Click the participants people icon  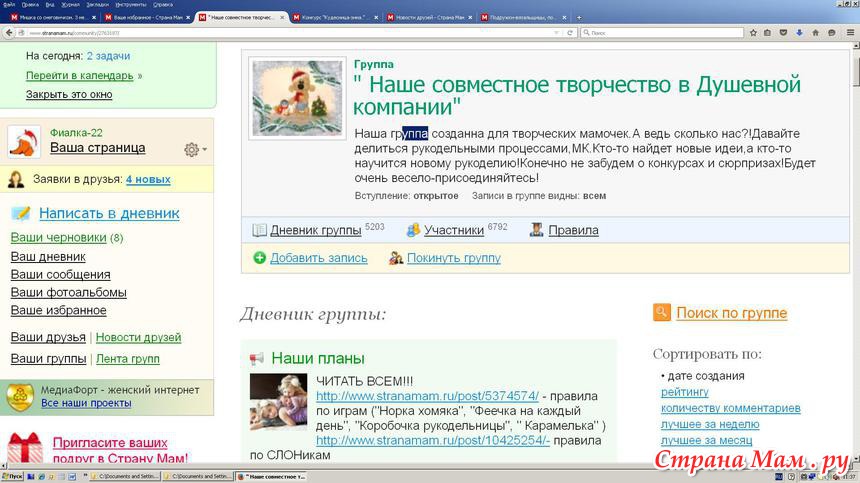[x=413, y=230]
